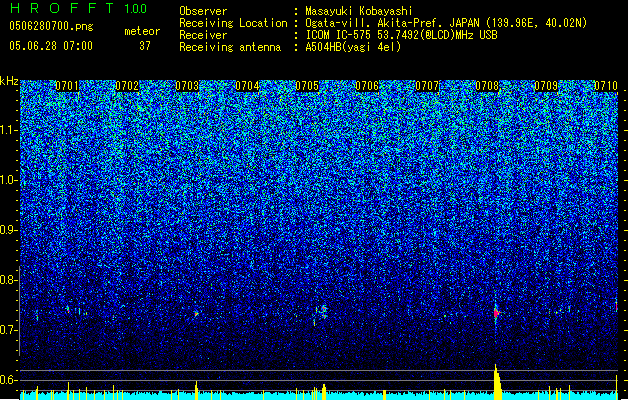This screenshot has width=629, height=400.
Task: Click the 0706 time marker label
Action: click(367, 86)
